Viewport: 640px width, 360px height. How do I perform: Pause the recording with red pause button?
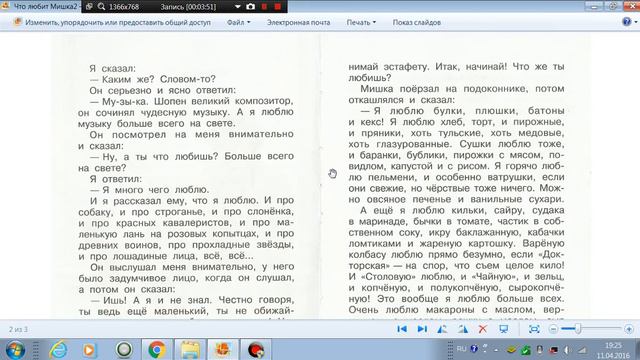click(264, 7)
